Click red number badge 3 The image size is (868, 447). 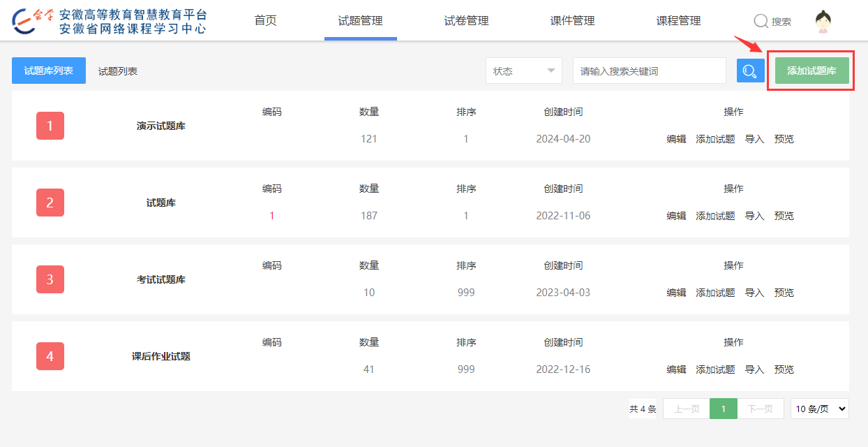[50, 279]
